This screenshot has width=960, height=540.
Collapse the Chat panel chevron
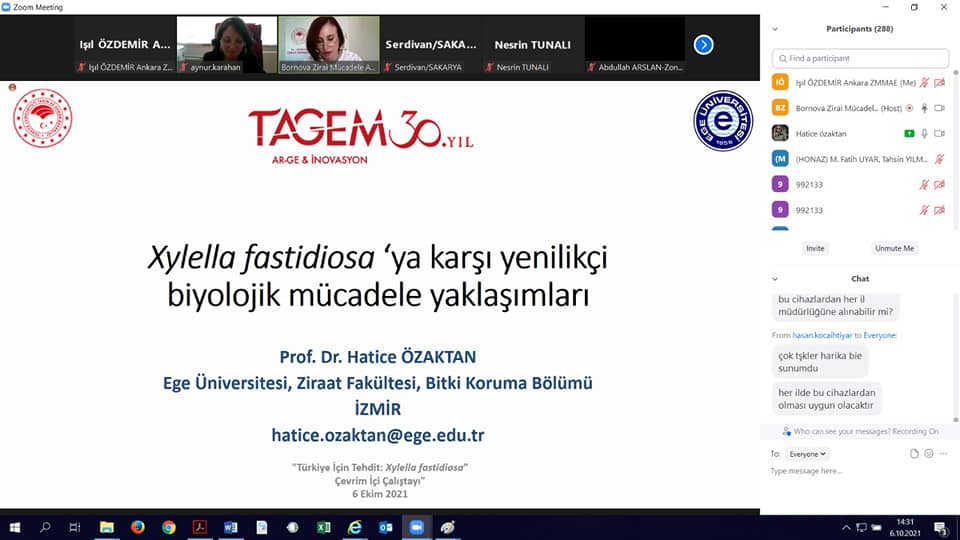[x=775, y=279]
